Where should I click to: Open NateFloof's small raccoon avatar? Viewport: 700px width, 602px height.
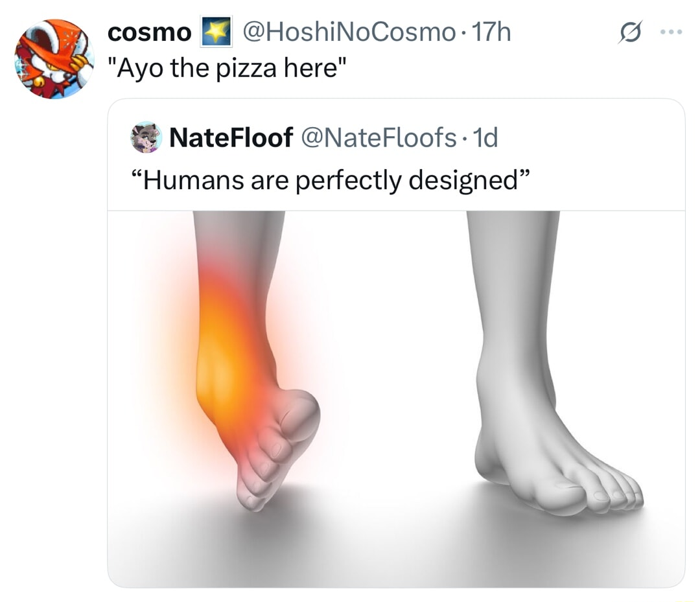click(146, 137)
